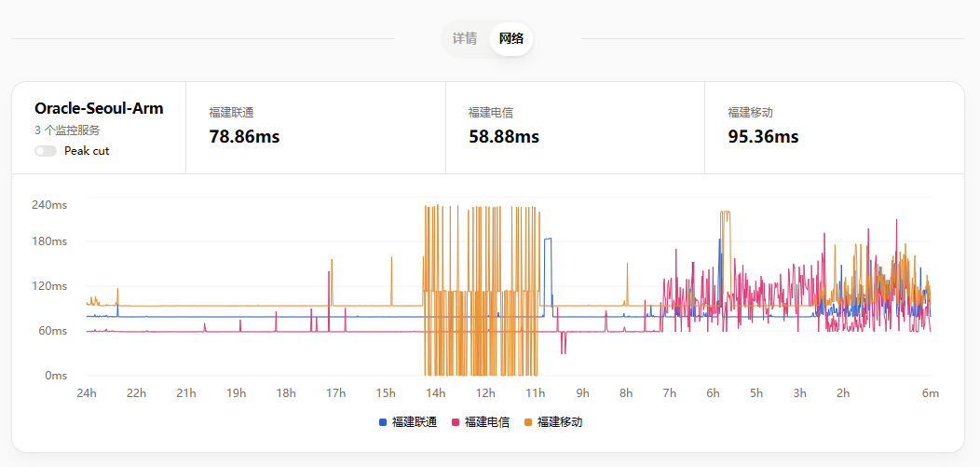Click the 6m x-axis label
Image resolution: width=980 pixels, height=467 pixels.
point(931,393)
